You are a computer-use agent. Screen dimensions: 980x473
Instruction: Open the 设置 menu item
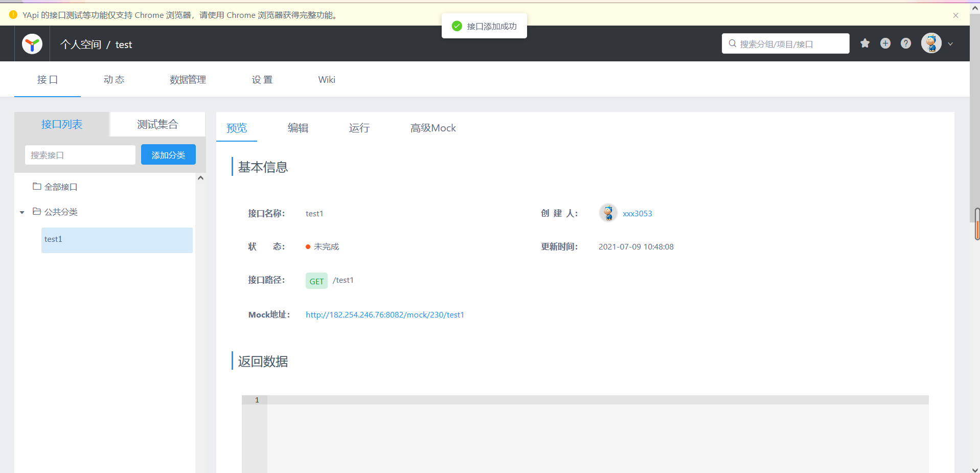point(262,80)
